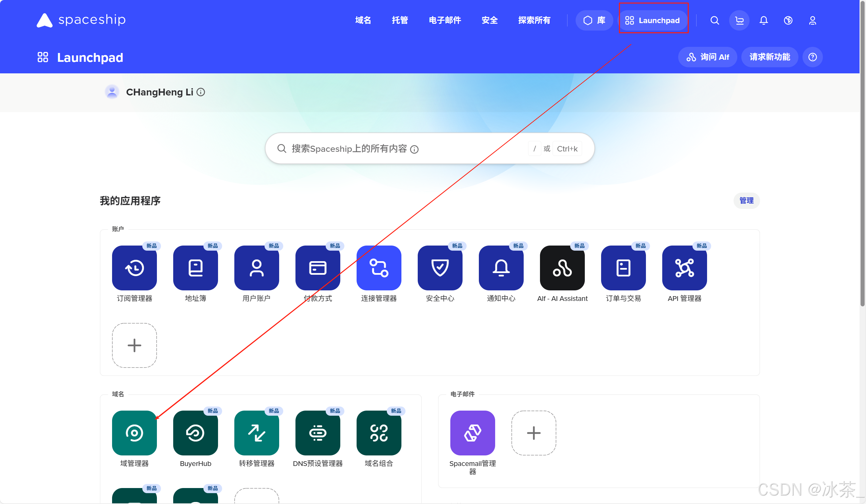Viewport: 866px width, 504px height.
Task: Launch the Alf - AI Assistant app
Action: 562,268
